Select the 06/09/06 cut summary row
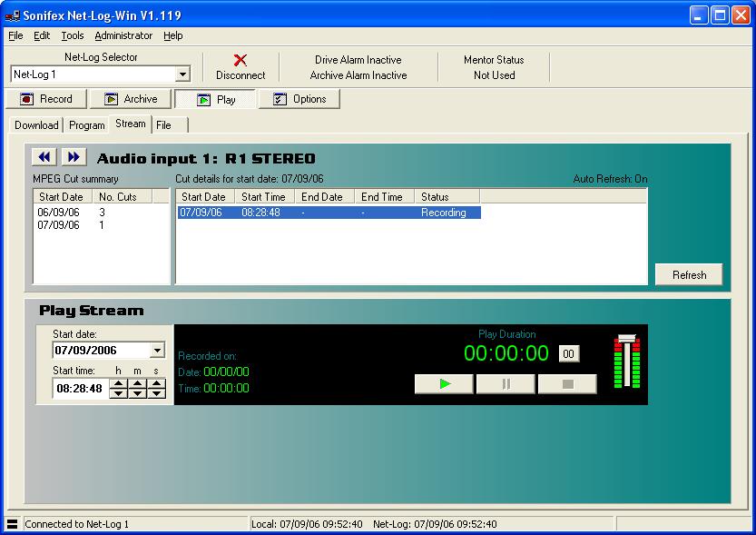 click(102, 213)
